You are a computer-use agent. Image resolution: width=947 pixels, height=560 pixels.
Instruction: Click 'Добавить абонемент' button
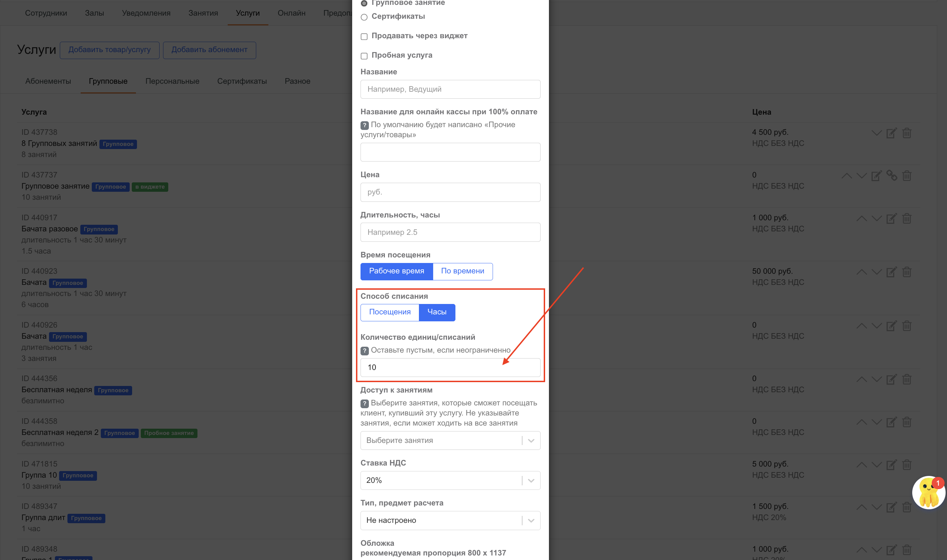[x=209, y=50]
